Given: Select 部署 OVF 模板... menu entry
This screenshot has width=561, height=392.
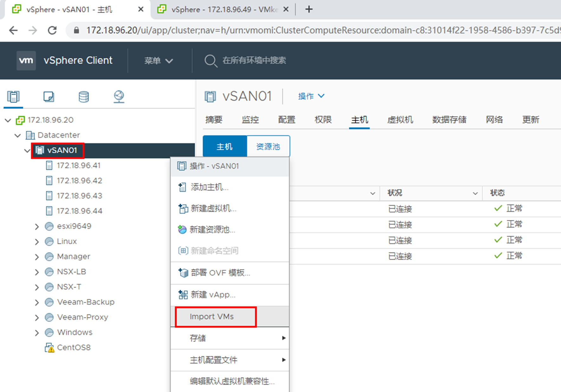Looking at the screenshot, I should point(230,273).
